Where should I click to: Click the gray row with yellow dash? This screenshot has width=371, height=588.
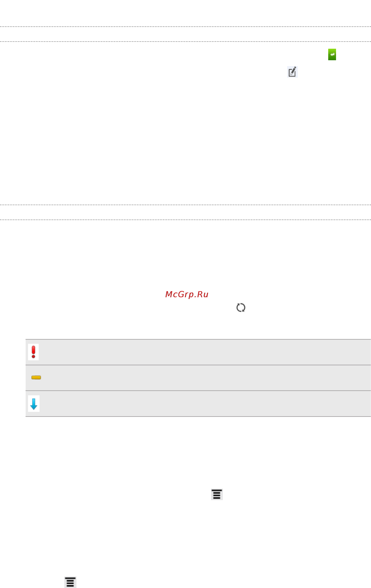[x=198, y=378]
